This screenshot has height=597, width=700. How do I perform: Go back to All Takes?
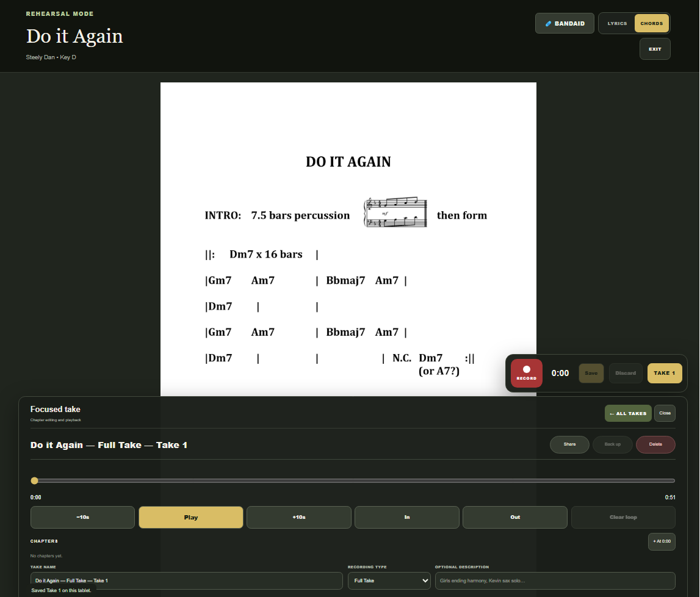click(628, 413)
